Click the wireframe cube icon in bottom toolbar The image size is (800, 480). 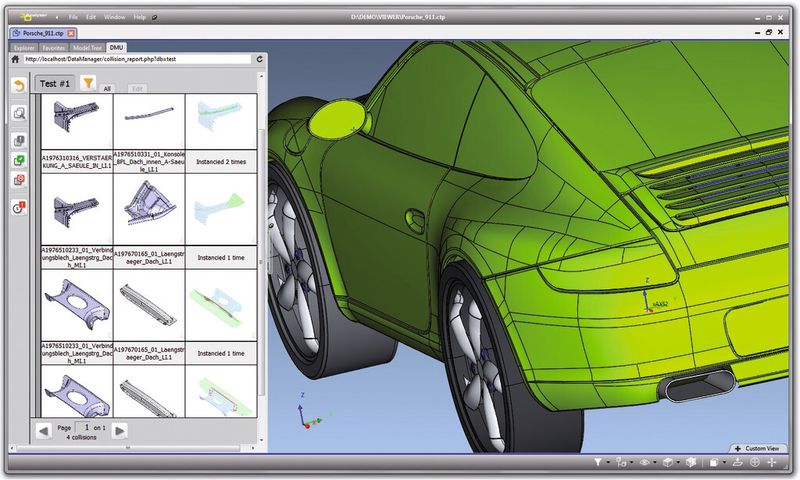click(x=667, y=462)
